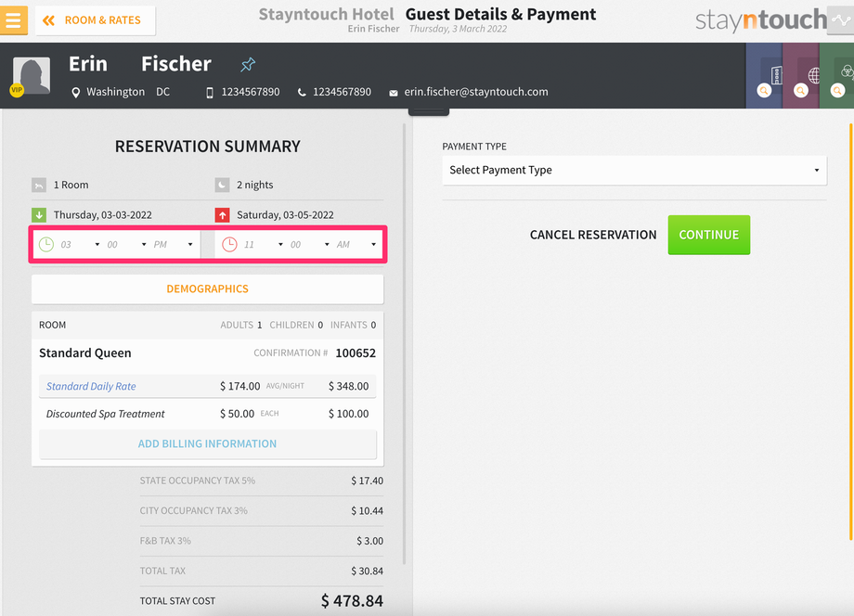Click Add Billing Information
This screenshot has width=854, height=616.
(x=208, y=444)
